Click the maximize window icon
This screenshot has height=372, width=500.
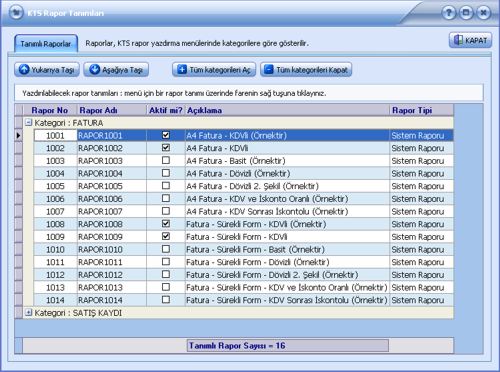coord(466,13)
